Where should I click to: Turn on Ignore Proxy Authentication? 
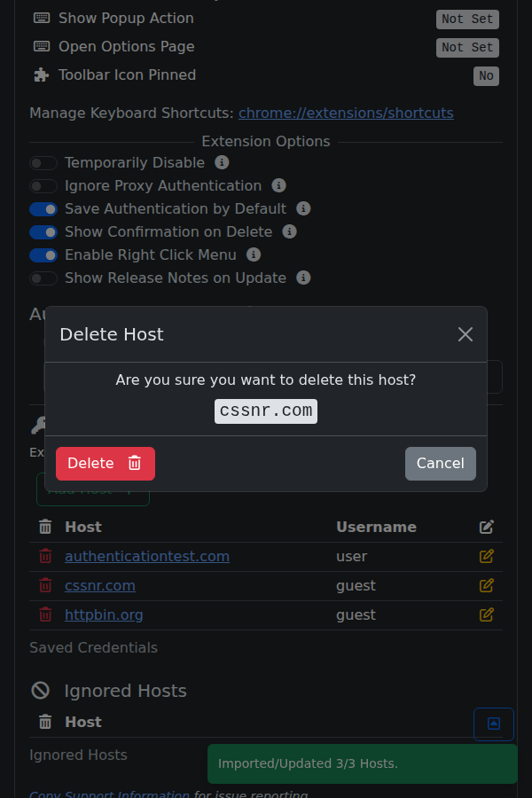point(43,186)
